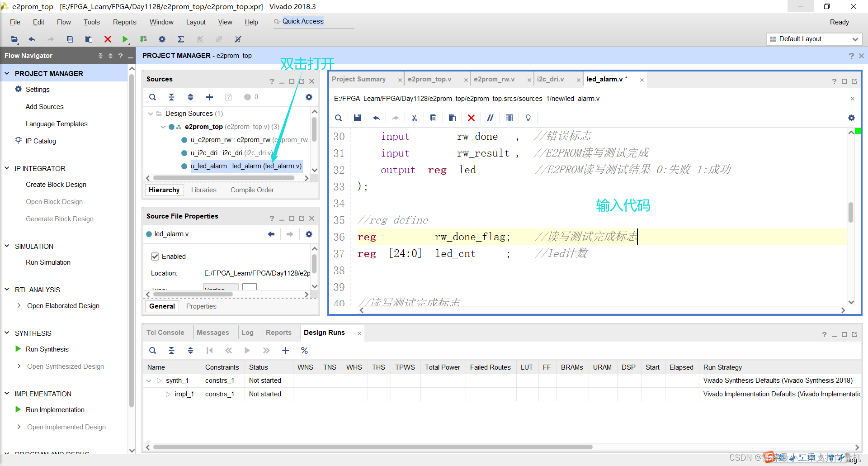Switch to the Project Summary tab
The height and width of the screenshot is (466, 868).
tap(359, 79)
